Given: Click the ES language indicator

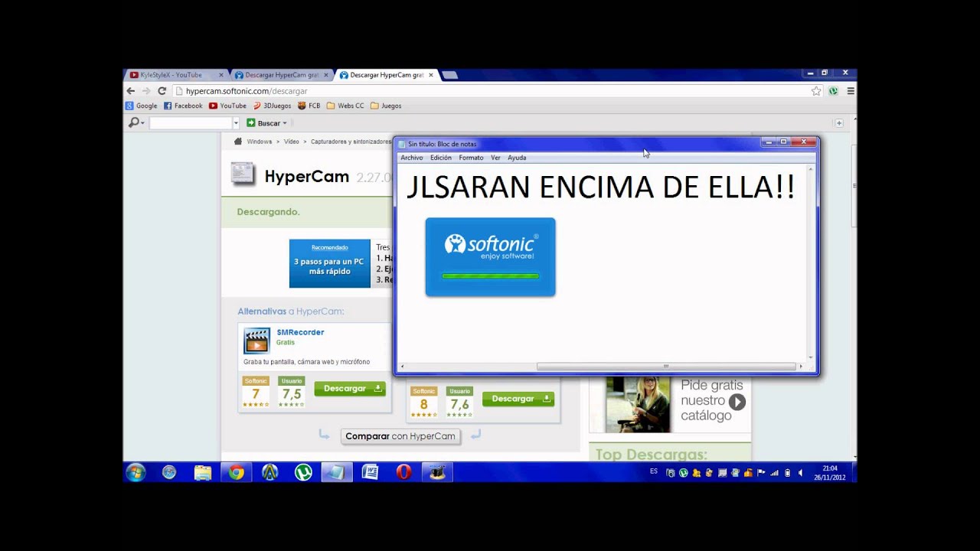Looking at the screenshot, I should [654, 471].
